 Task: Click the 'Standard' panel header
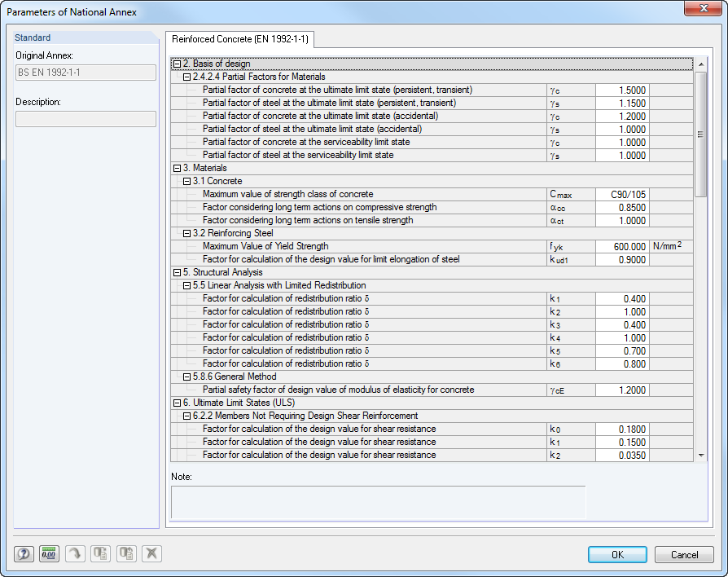[x=86, y=37]
